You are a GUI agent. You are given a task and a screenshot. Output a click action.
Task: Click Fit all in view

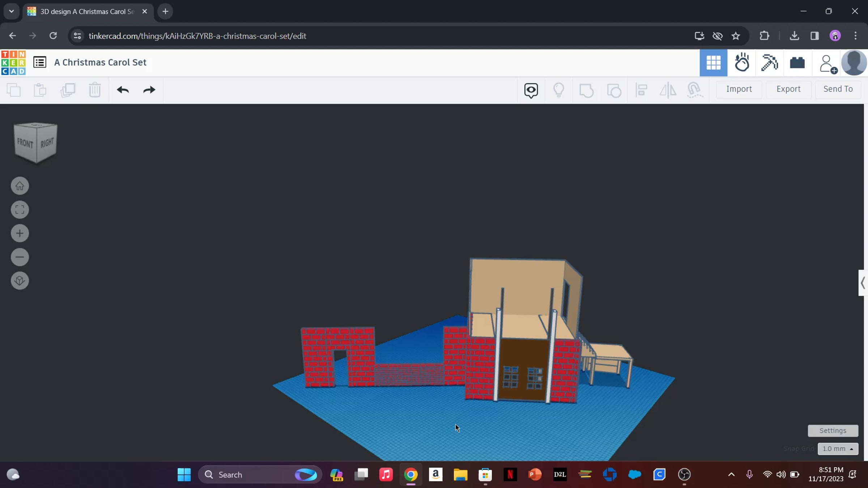coord(20,210)
